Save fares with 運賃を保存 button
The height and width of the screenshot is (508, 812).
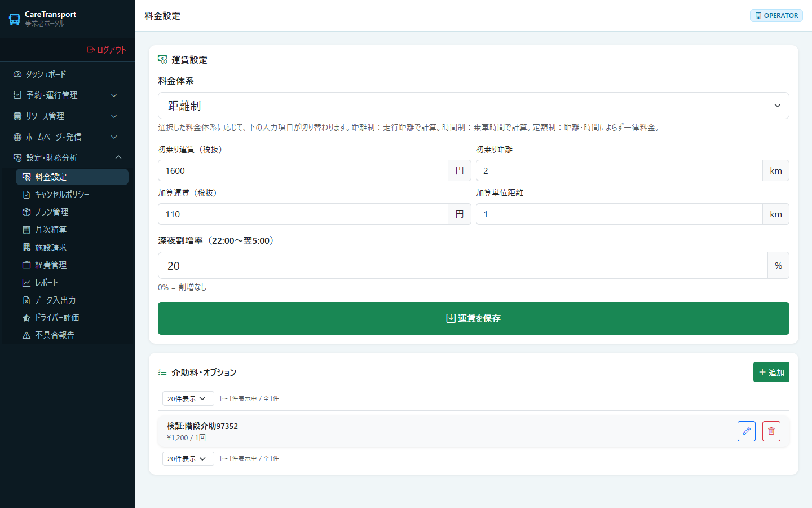click(x=474, y=318)
